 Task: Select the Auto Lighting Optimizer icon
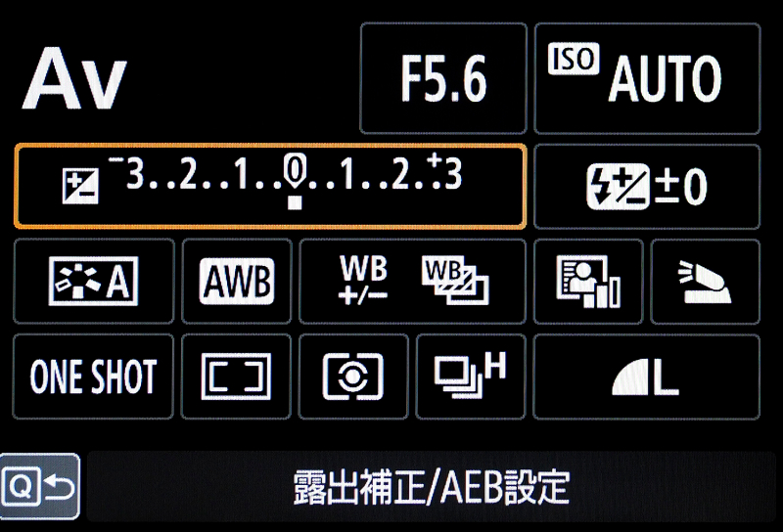(x=93, y=282)
